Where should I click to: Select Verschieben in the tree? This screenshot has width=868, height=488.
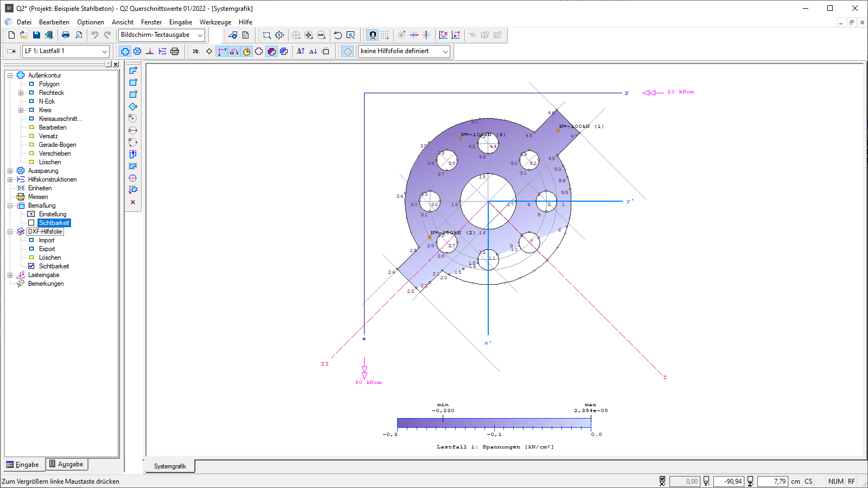click(x=55, y=153)
